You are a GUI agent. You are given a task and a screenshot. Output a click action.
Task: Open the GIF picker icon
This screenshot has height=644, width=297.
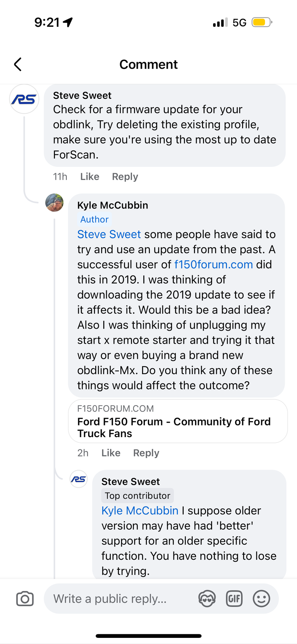tap(234, 599)
